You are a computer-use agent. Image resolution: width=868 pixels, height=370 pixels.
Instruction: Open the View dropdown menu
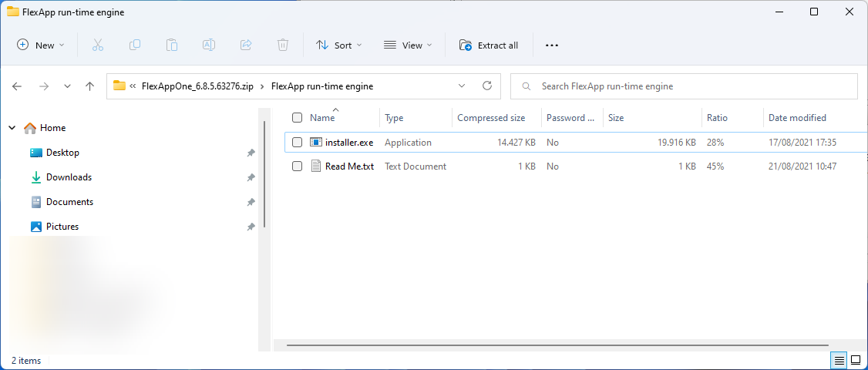[408, 45]
